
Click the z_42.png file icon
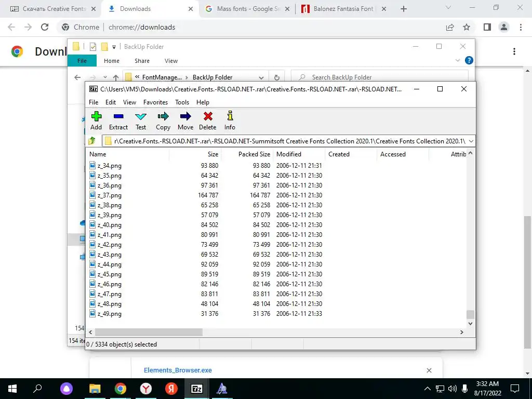[x=92, y=244]
